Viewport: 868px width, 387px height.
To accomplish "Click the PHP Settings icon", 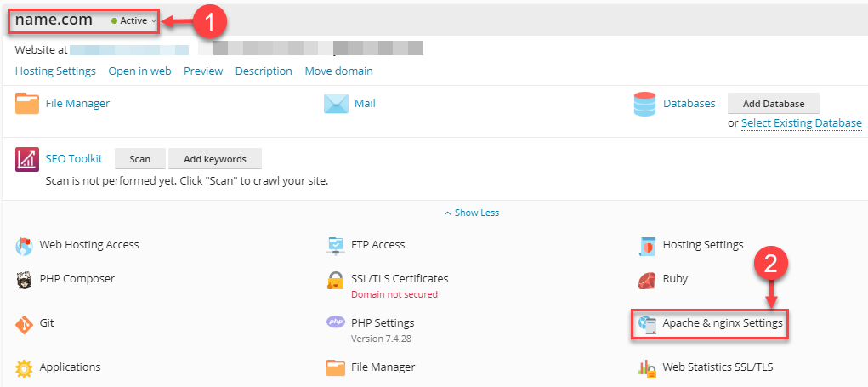I will (x=336, y=322).
